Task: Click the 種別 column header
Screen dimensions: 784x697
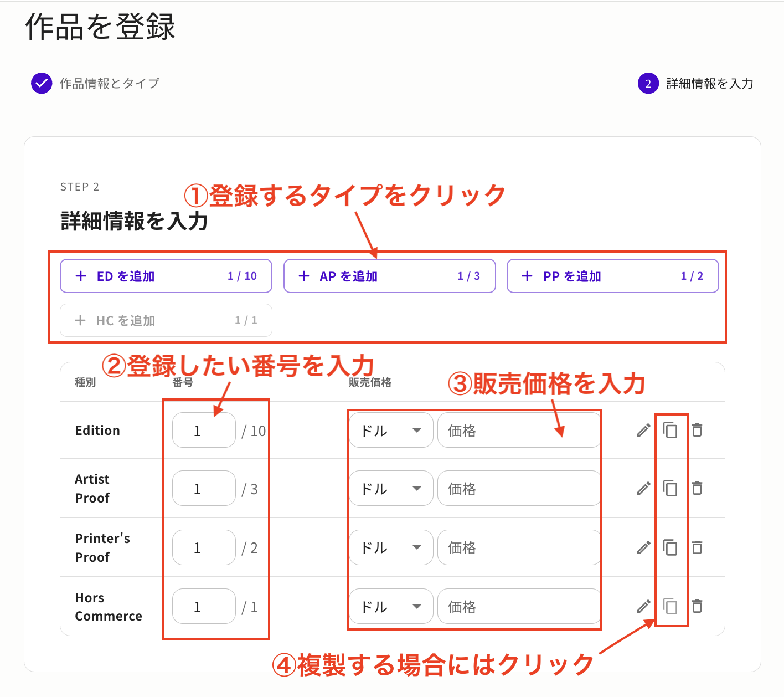Action: pos(85,382)
